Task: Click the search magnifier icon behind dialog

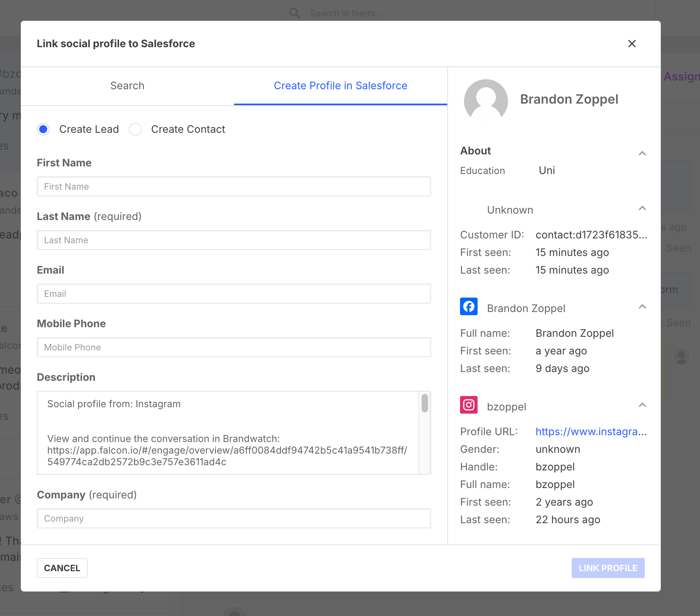Action: [295, 13]
